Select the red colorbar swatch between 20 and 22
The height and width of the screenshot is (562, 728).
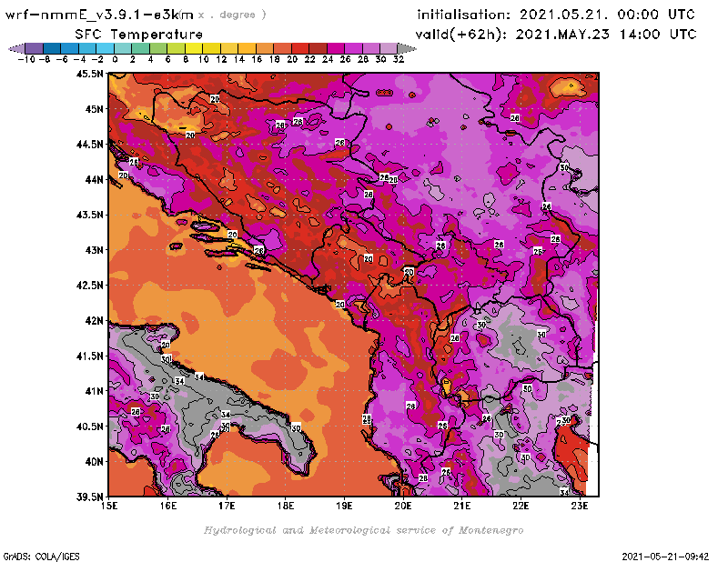(x=300, y=48)
